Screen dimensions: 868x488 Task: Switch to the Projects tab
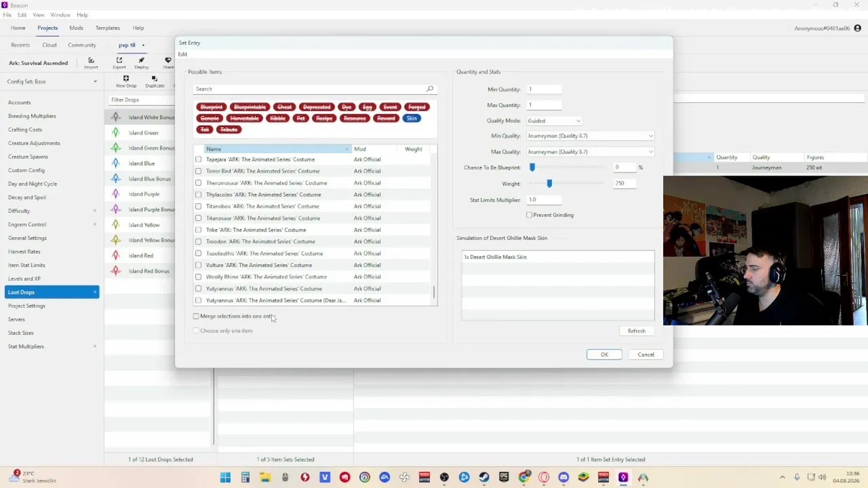click(47, 28)
